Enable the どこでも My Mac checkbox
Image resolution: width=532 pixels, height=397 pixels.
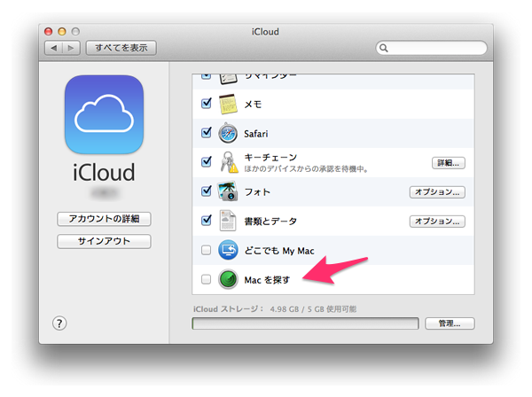click(206, 250)
